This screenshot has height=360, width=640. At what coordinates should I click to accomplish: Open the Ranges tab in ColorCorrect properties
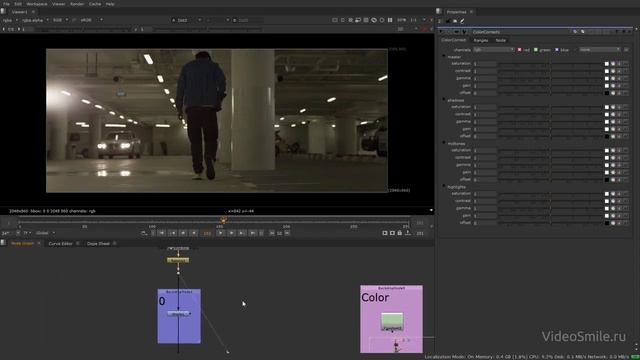(481, 40)
